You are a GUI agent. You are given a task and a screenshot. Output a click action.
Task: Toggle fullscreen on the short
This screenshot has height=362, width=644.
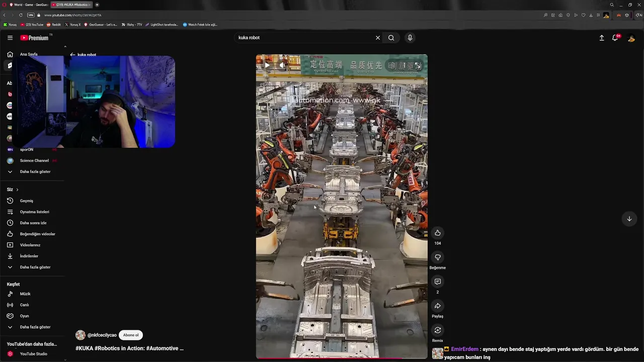pos(418,66)
